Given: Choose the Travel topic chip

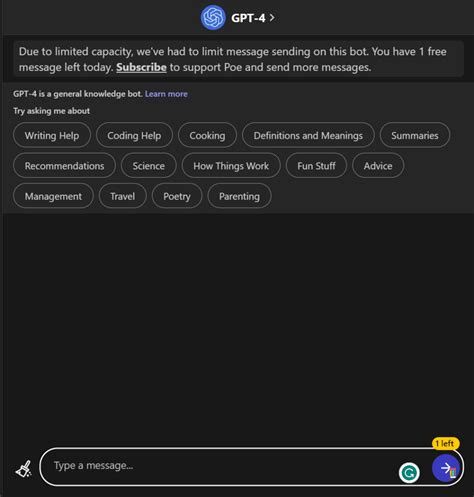Looking at the screenshot, I should point(123,196).
